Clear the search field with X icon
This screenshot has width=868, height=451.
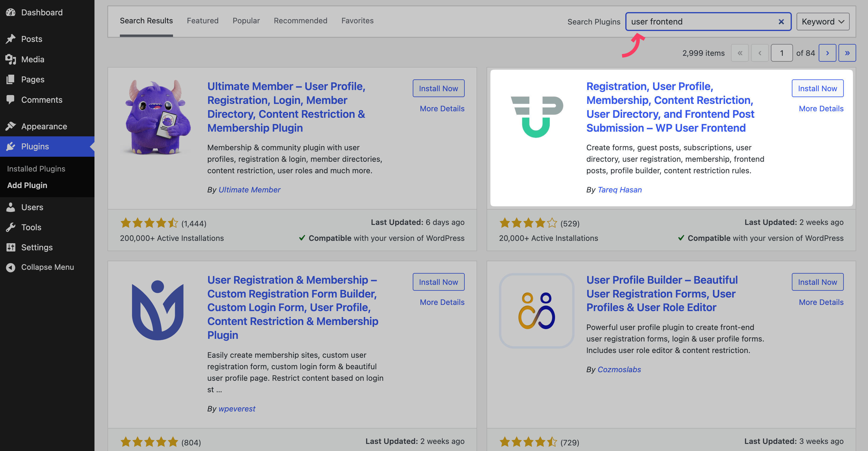tap(781, 22)
